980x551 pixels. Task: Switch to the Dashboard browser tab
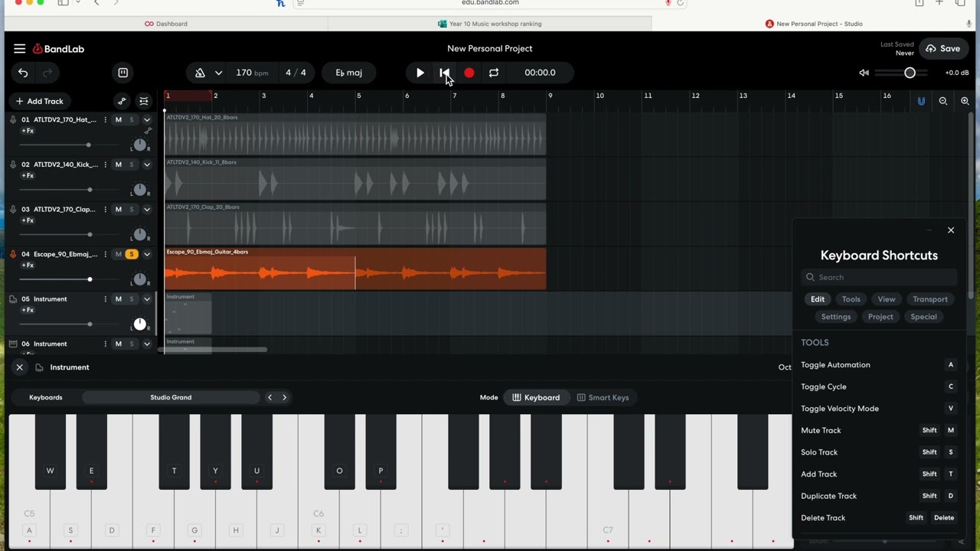[166, 24]
